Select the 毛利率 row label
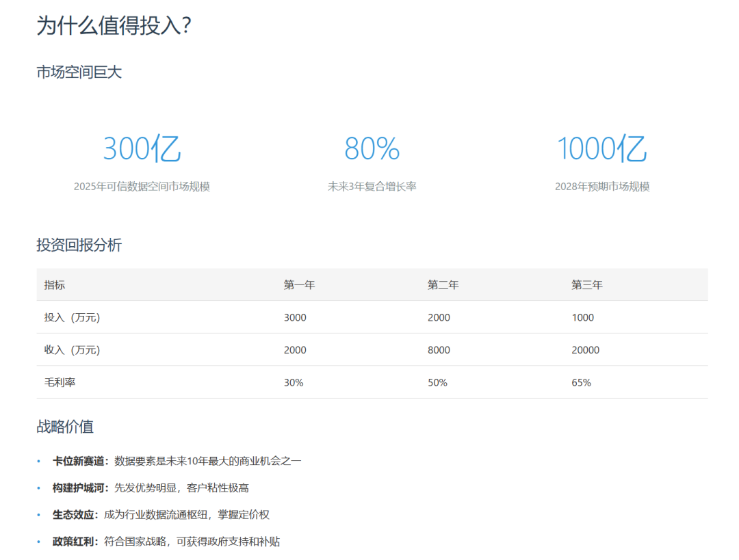The width and height of the screenshot is (739, 560). (x=60, y=382)
